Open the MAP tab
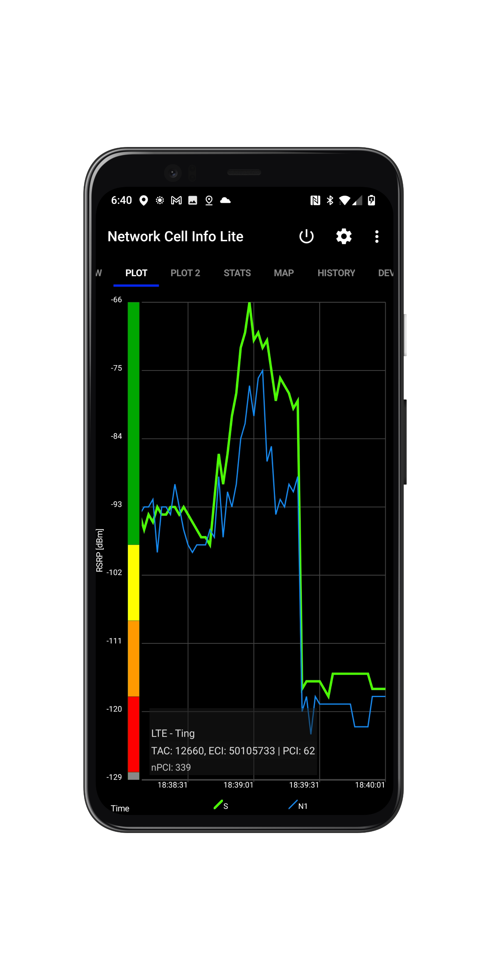The width and height of the screenshot is (490, 980). click(284, 273)
